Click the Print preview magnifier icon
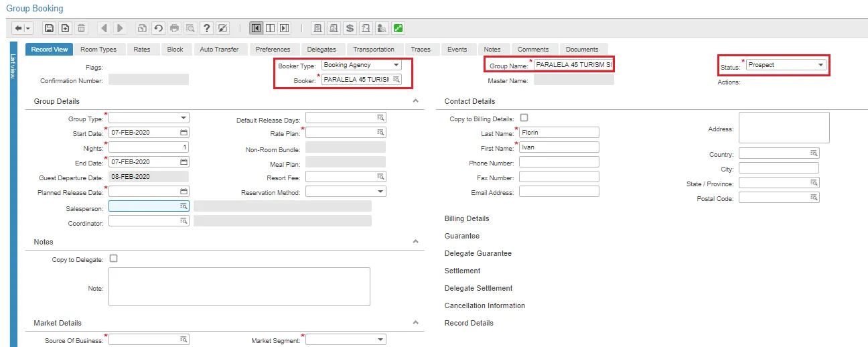Image resolution: width=868 pixels, height=347 pixels. 191,28
